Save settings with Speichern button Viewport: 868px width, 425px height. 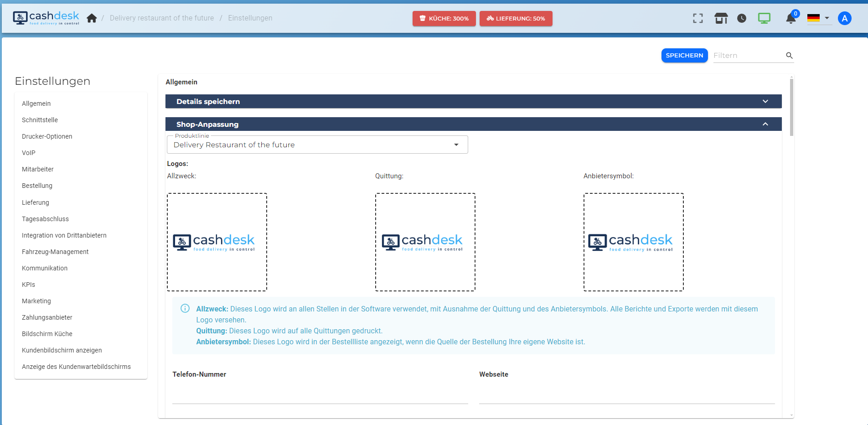point(684,56)
